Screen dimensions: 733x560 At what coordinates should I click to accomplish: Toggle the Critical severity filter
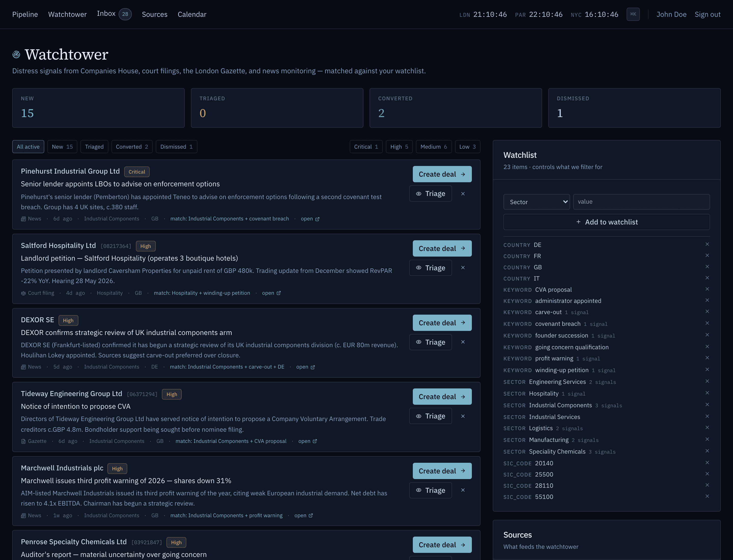tap(366, 147)
